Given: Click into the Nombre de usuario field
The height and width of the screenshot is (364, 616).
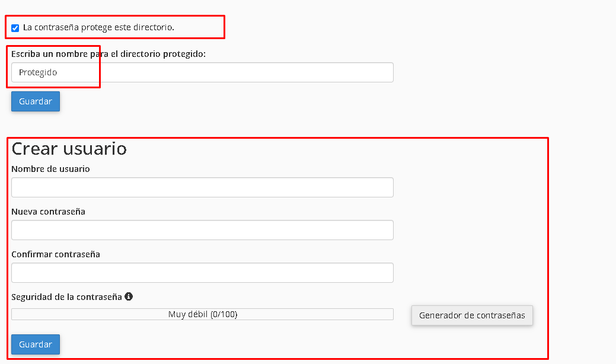Looking at the screenshot, I should [x=202, y=187].
